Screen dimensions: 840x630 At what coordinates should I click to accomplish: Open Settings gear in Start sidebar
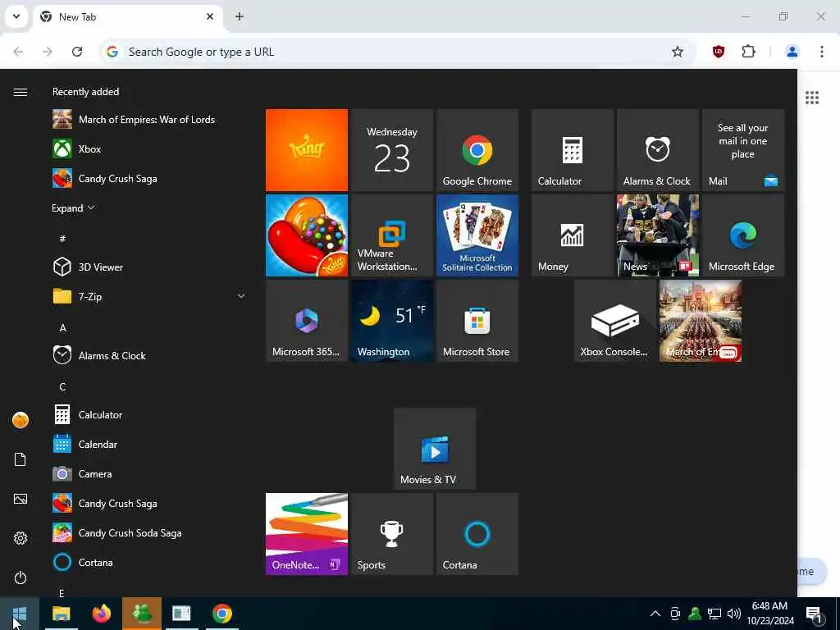[x=21, y=538]
